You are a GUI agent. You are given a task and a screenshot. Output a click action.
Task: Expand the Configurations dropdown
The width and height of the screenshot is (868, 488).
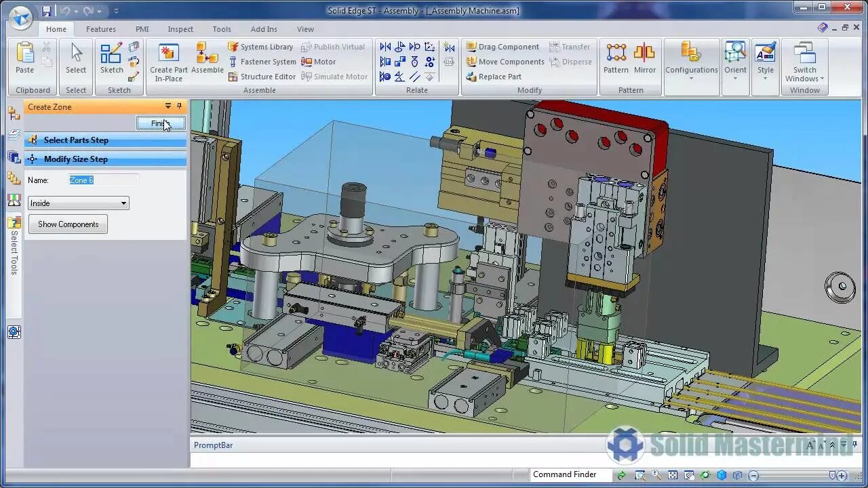691,79
